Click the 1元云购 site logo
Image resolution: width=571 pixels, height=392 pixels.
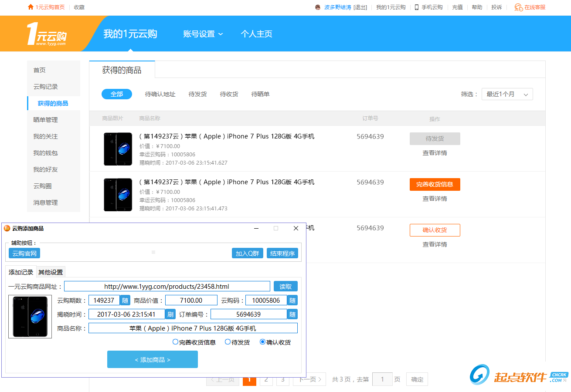click(x=47, y=34)
